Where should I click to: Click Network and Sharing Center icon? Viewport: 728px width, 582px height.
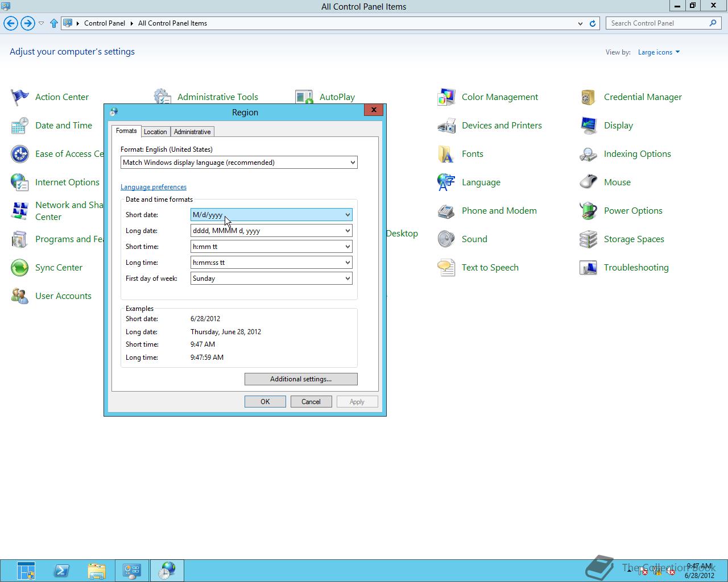[20, 211]
